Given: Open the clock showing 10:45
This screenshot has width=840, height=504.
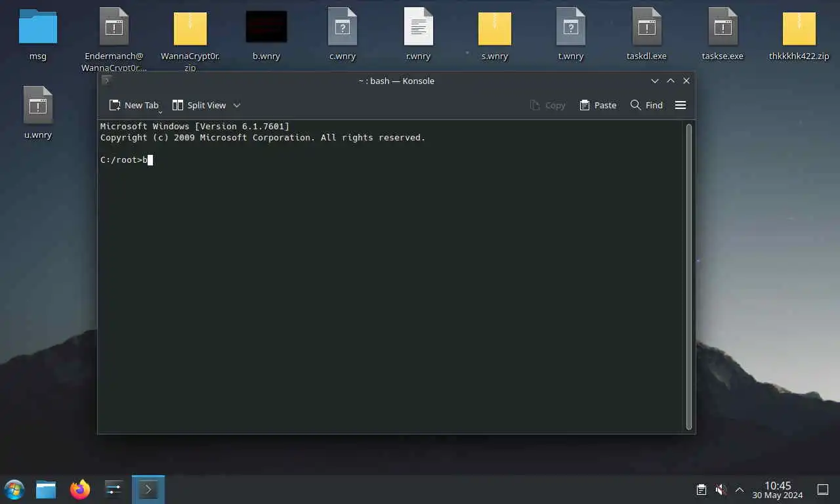Looking at the screenshot, I should (x=778, y=490).
